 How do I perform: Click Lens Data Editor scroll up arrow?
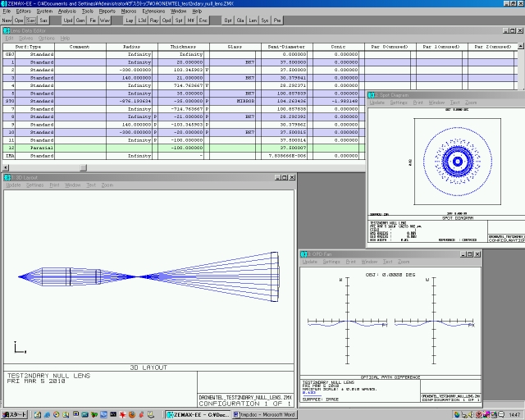pos(521,46)
